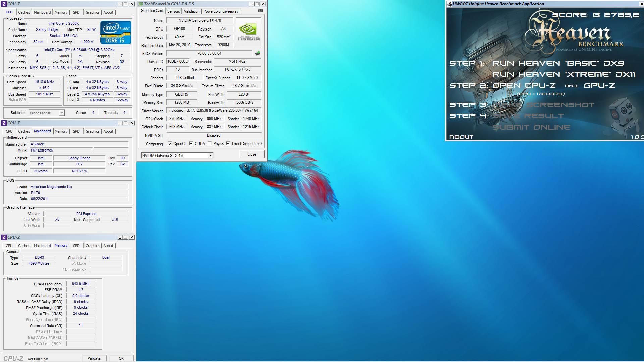Image resolution: width=644 pixels, height=362 pixels.
Task: Click the CPU-Z title icon of Mainboard window
Action: click(4, 123)
